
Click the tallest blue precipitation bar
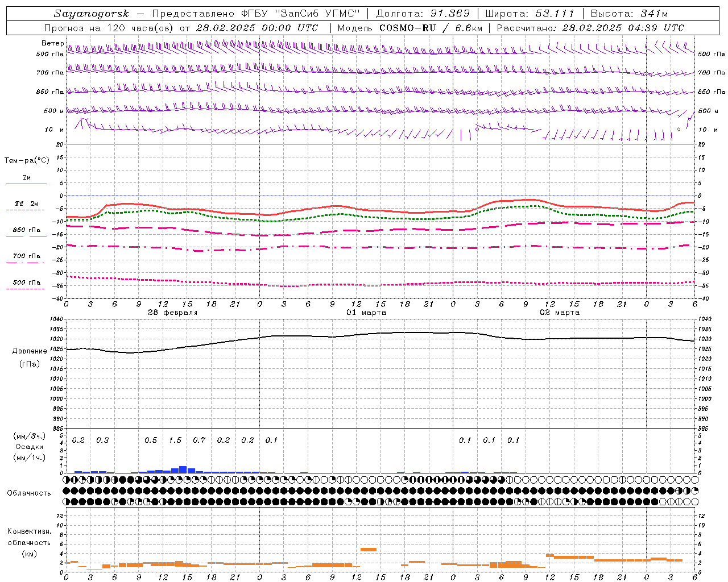click(x=183, y=469)
